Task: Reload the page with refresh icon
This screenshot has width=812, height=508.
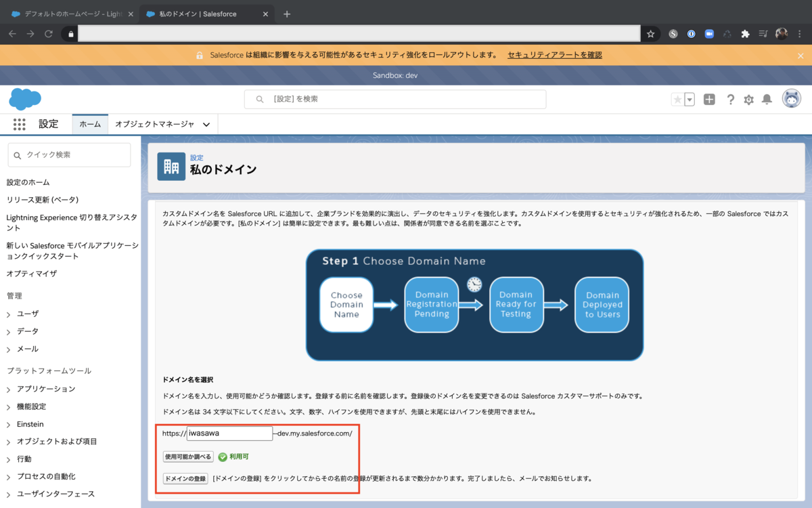Action: coord(49,33)
